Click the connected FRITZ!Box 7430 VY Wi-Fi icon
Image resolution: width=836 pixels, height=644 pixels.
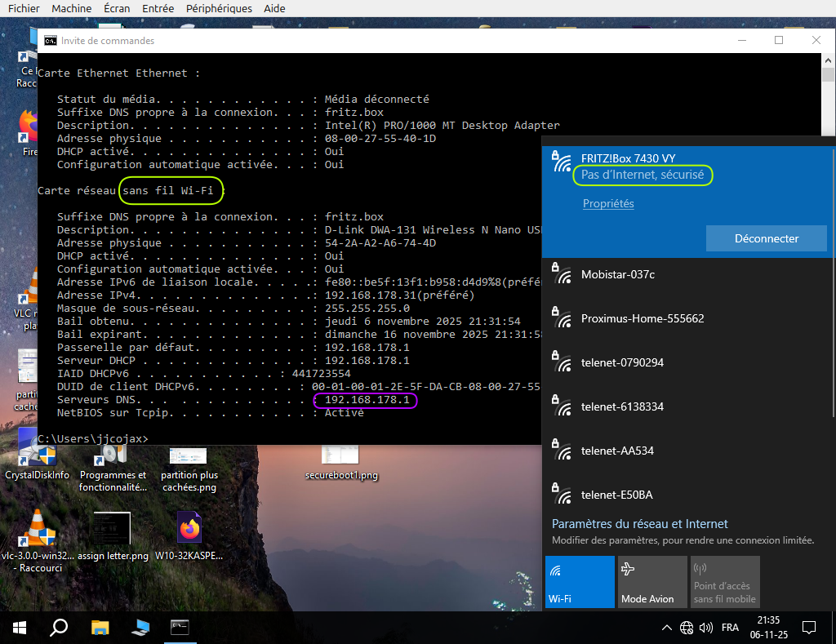562,161
